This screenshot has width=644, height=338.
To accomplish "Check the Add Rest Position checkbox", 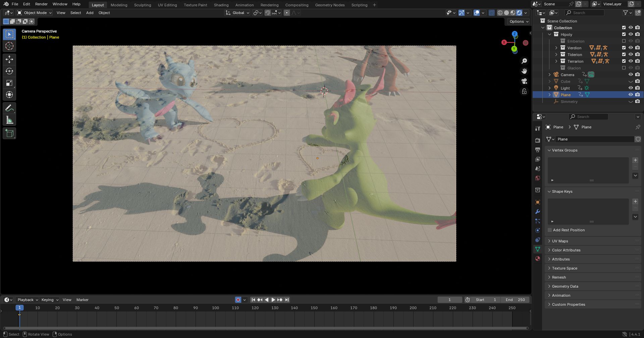I will point(550,230).
